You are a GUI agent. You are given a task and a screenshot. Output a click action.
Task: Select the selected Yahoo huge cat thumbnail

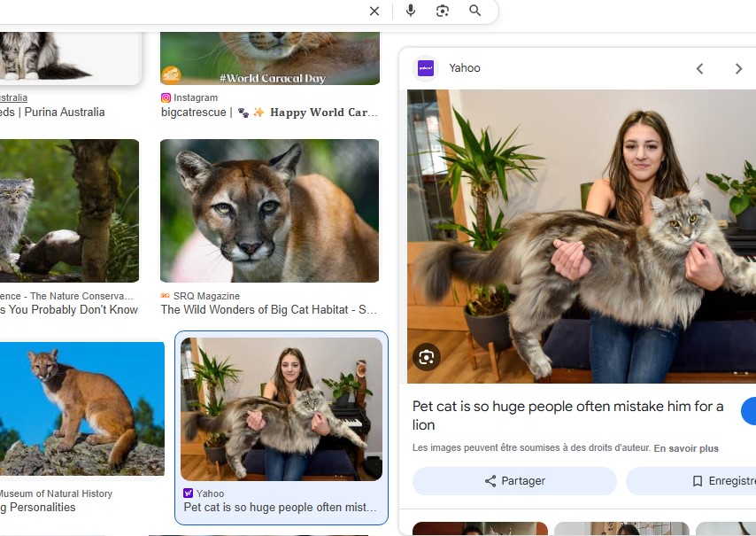(x=282, y=409)
